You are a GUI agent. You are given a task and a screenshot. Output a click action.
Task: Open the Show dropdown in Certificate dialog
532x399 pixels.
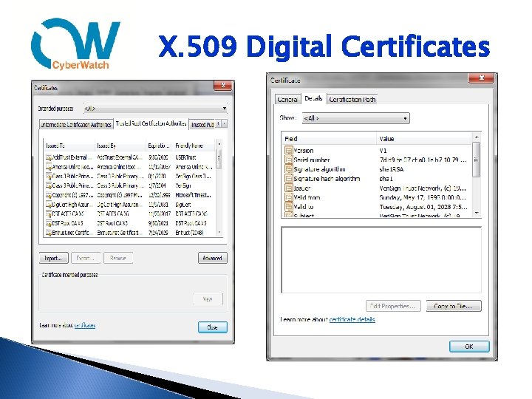356,118
